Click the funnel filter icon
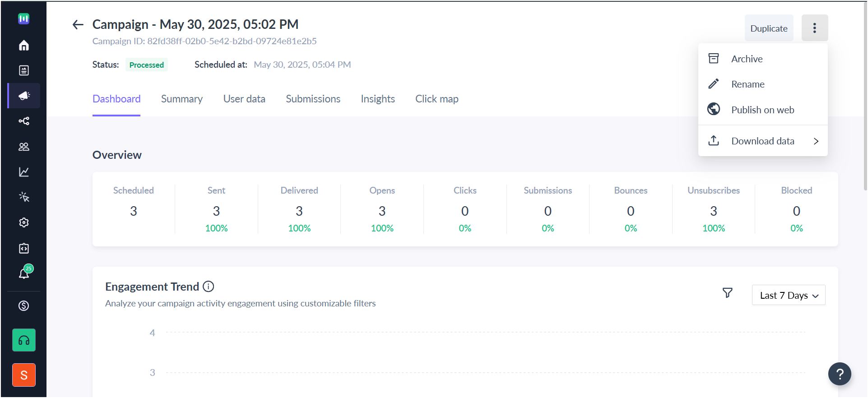868x398 pixels. (728, 293)
